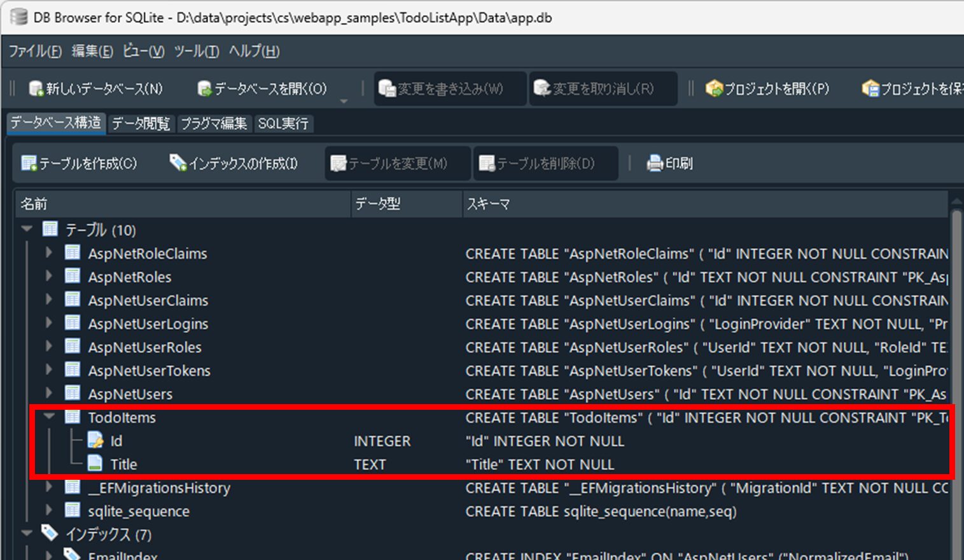This screenshot has width=964, height=560.
Task: Click the column icon beside Title
Action: (x=94, y=464)
